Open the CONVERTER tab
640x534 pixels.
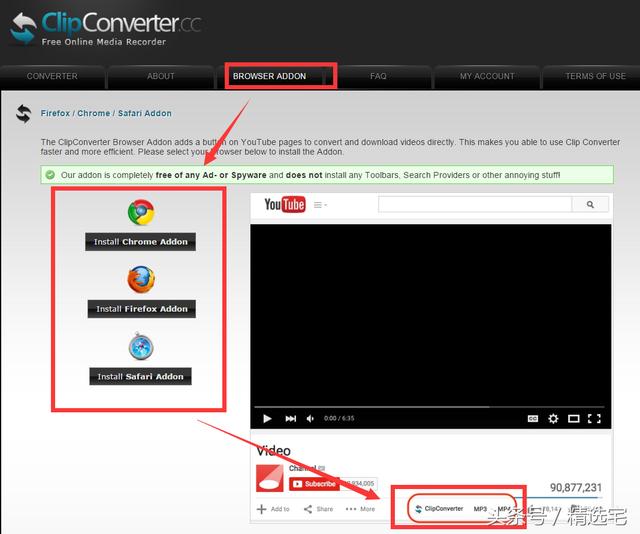tap(52, 76)
